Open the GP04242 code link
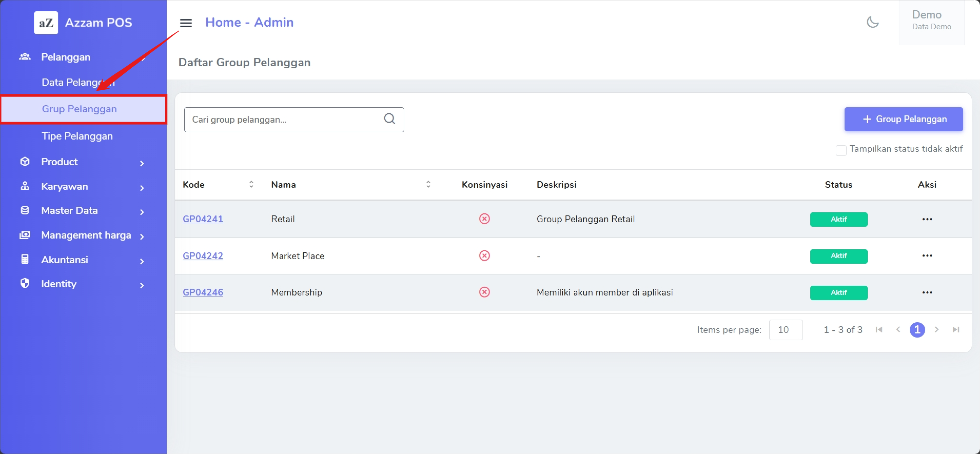The image size is (980, 454). pyautogui.click(x=203, y=256)
